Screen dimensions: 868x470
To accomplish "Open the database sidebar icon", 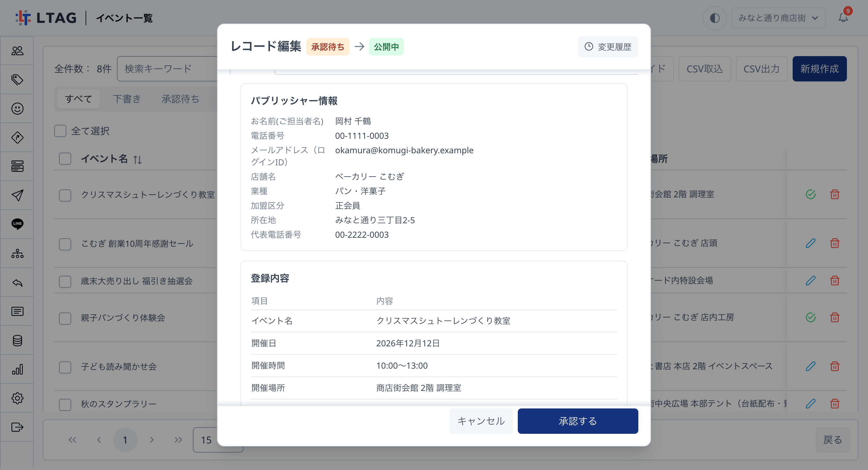I will tap(17, 341).
